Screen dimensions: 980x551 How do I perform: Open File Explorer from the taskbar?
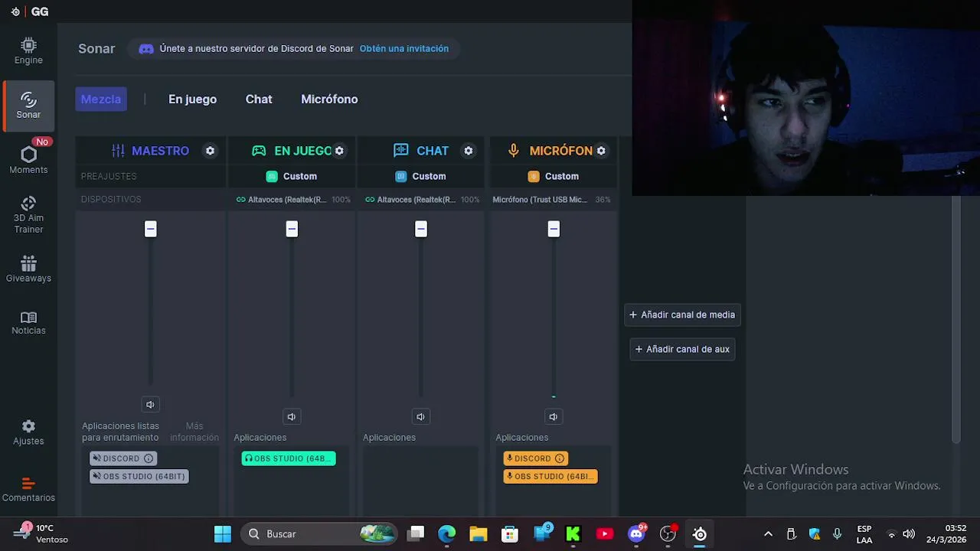[x=479, y=533]
